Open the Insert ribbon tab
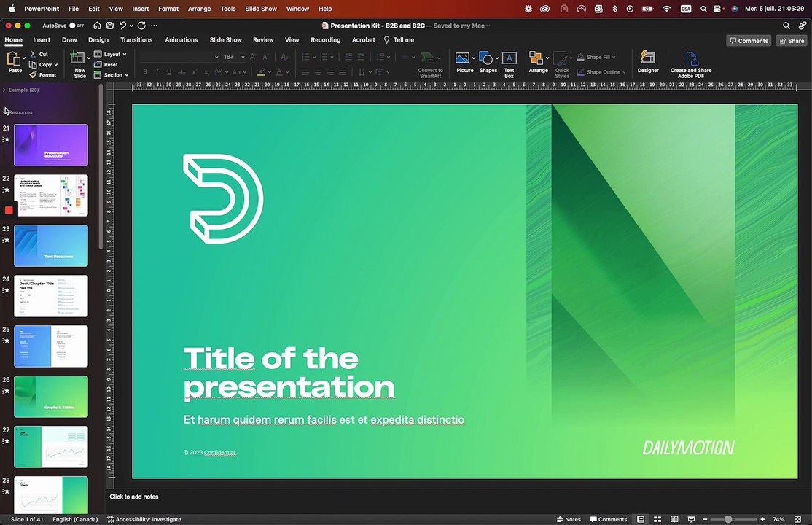The height and width of the screenshot is (525, 812). (42, 40)
